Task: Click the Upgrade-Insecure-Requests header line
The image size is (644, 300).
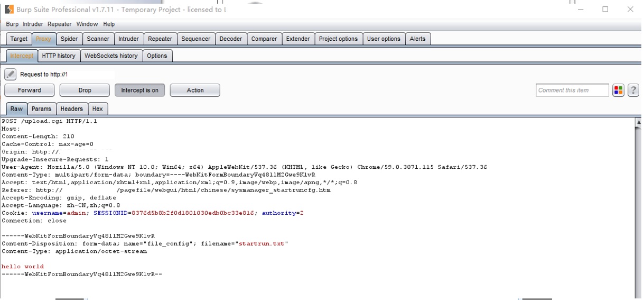Action: [x=55, y=159]
